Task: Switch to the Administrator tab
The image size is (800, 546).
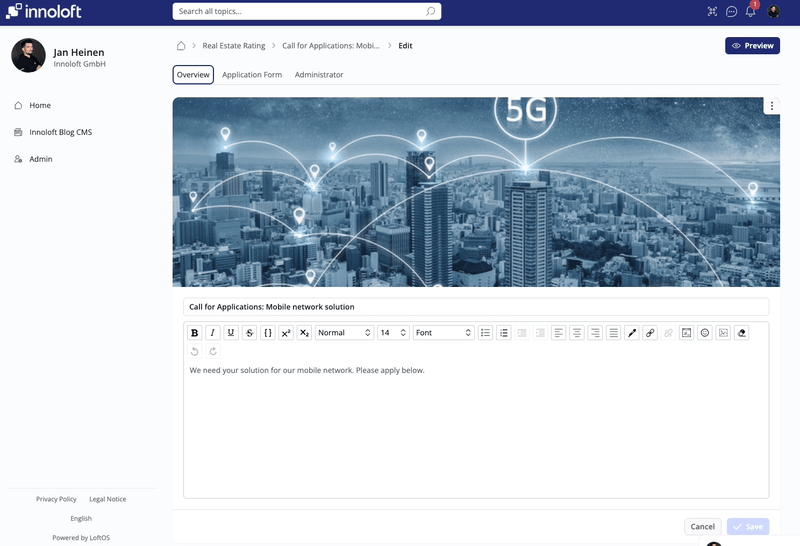Action: [319, 75]
